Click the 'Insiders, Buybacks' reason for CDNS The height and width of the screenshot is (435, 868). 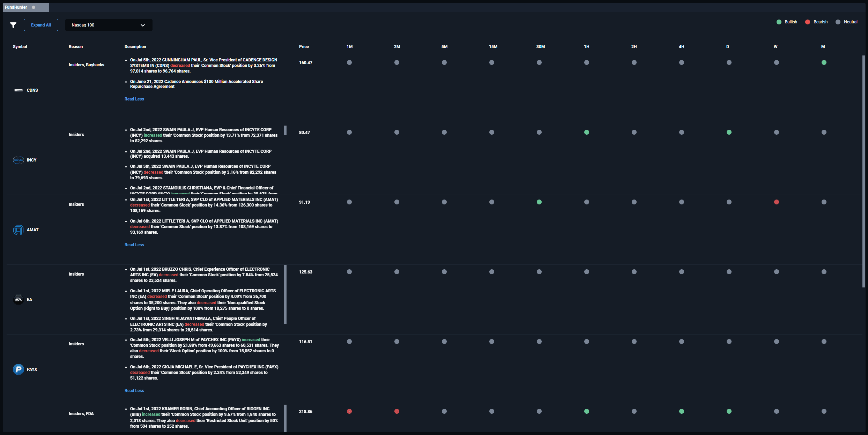tap(87, 65)
